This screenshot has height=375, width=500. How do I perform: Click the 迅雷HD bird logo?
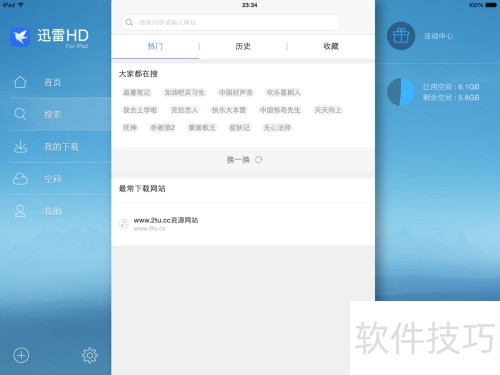pos(20,37)
